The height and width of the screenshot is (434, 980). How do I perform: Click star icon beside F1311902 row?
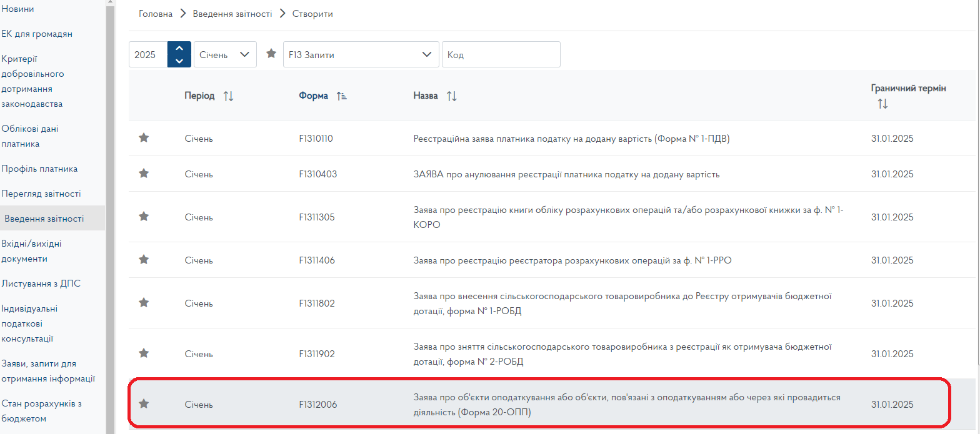click(x=144, y=353)
